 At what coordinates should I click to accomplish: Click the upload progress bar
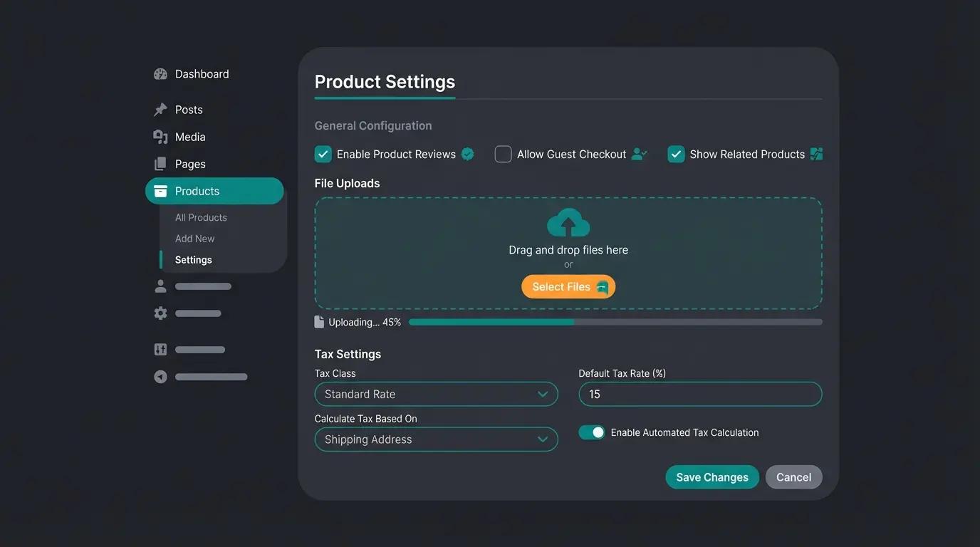[616, 321]
